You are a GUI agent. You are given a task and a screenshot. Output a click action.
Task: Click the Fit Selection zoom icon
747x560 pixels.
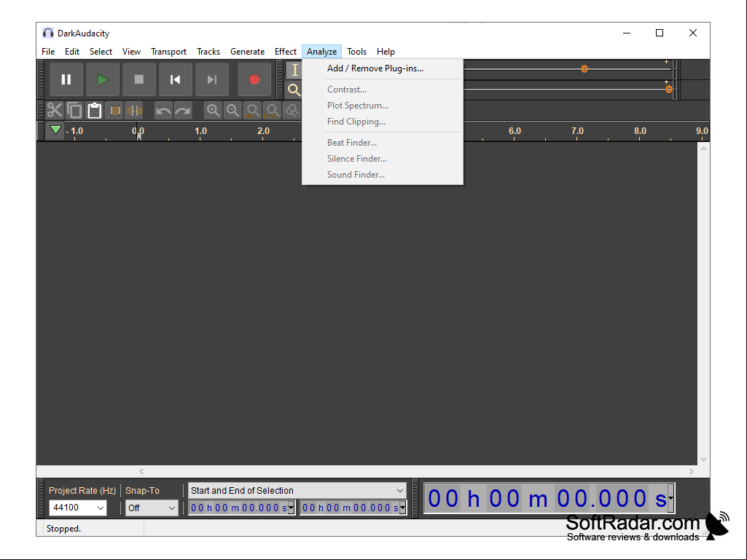pos(252,111)
